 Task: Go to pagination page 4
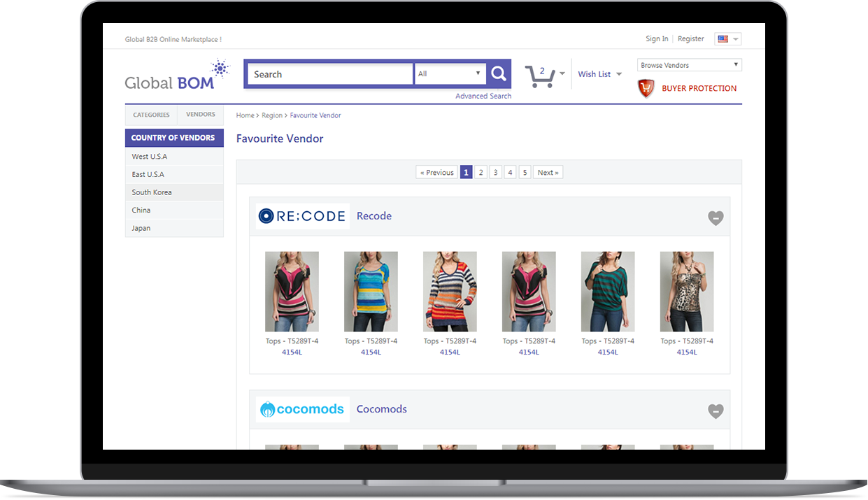[x=511, y=173]
